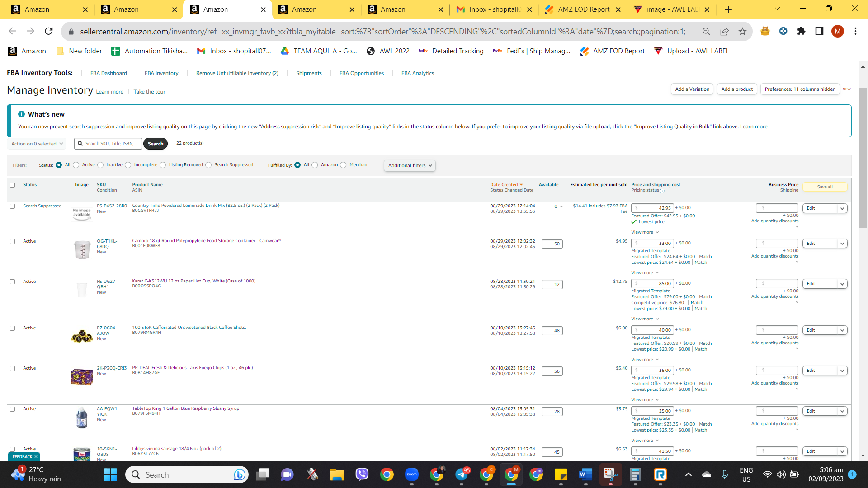Open Sticky Notes from the taskbar

561,474
